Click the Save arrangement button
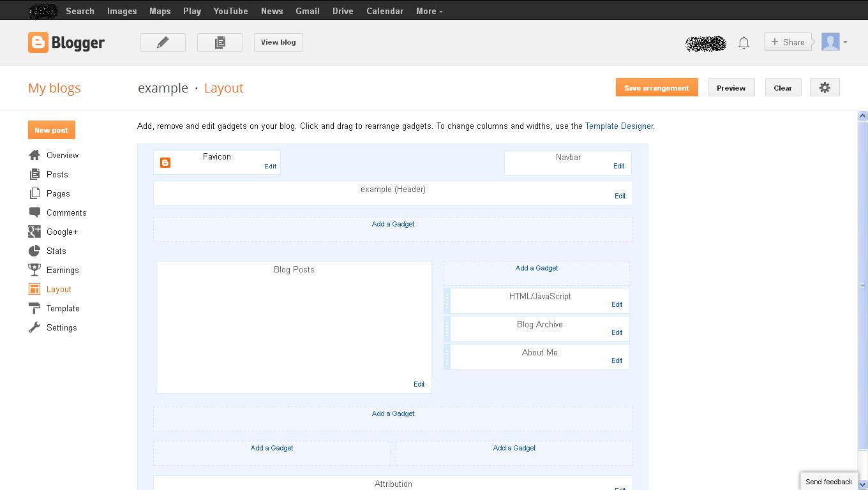The width and height of the screenshot is (868, 490). coord(657,87)
